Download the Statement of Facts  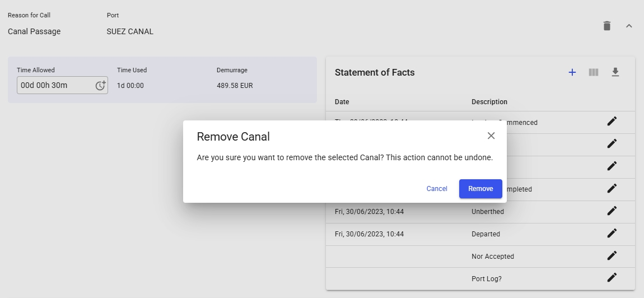tap(615, 72)
